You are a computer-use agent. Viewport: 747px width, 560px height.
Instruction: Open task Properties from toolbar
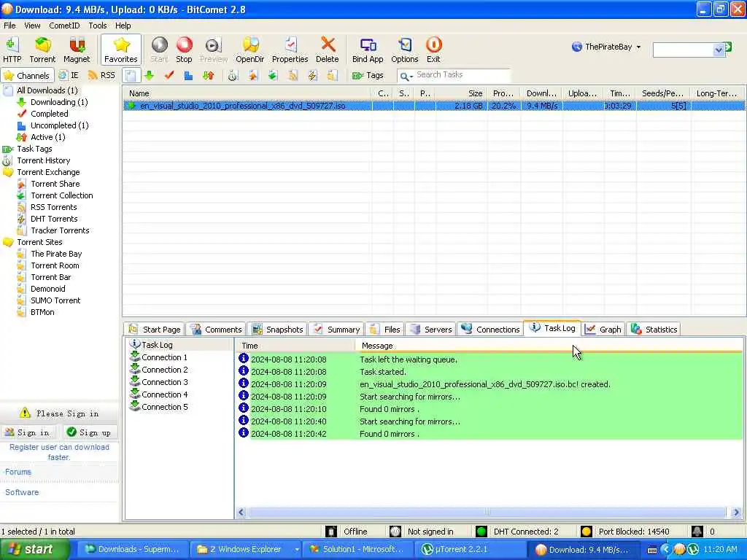click(290, 50)
